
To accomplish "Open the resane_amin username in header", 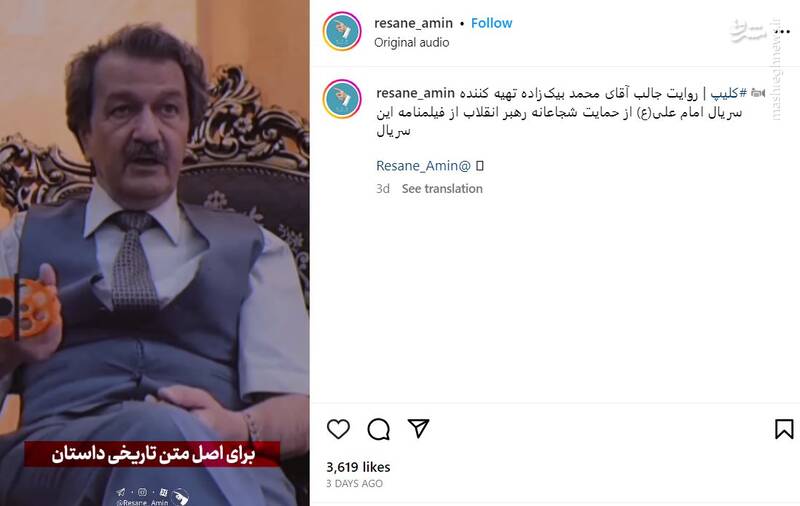I will [413, 23].
